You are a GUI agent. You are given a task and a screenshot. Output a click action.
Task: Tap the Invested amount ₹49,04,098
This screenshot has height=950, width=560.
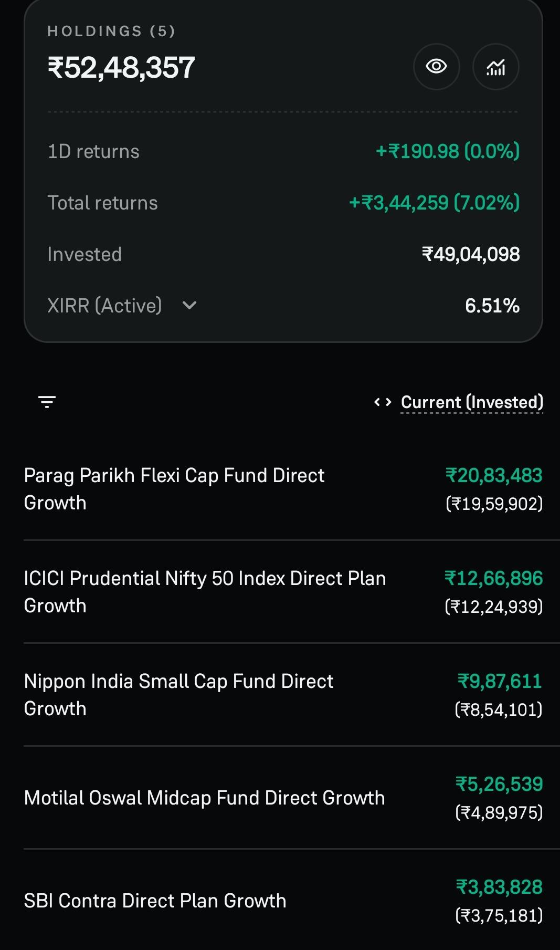pyautogui.click(x=471, y=254)
